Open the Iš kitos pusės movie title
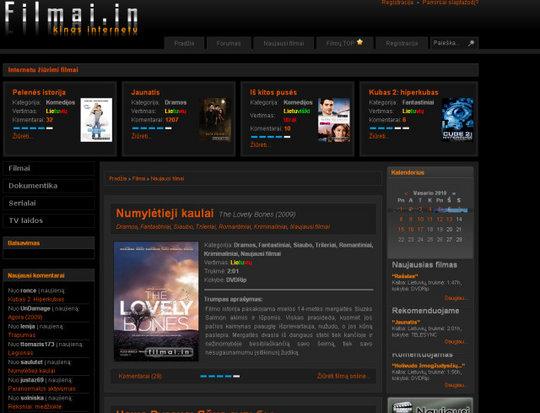This screenshot has width=540, height=413. 273,92
